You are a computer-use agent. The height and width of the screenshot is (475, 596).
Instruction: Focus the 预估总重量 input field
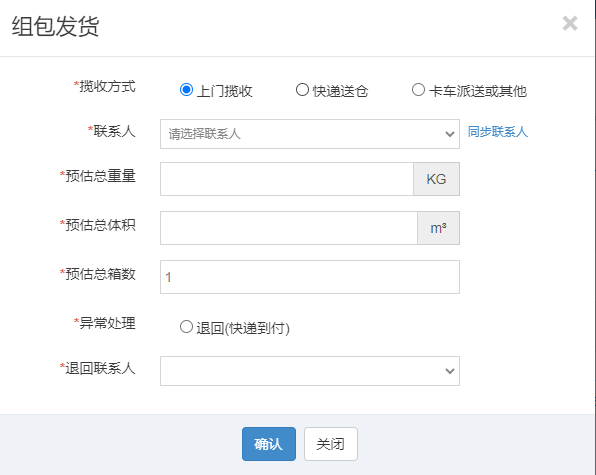(x=287, y=179)
